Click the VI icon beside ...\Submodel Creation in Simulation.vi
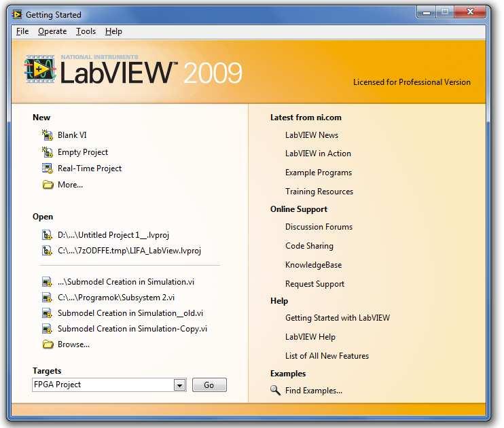Viewport: 504px width, 428px height. point(47,282)
